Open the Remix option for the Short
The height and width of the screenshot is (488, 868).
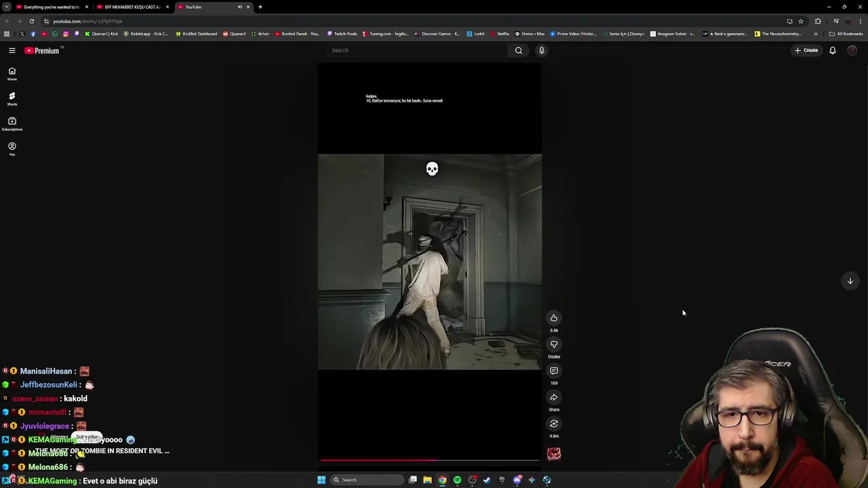click(554, 424)
